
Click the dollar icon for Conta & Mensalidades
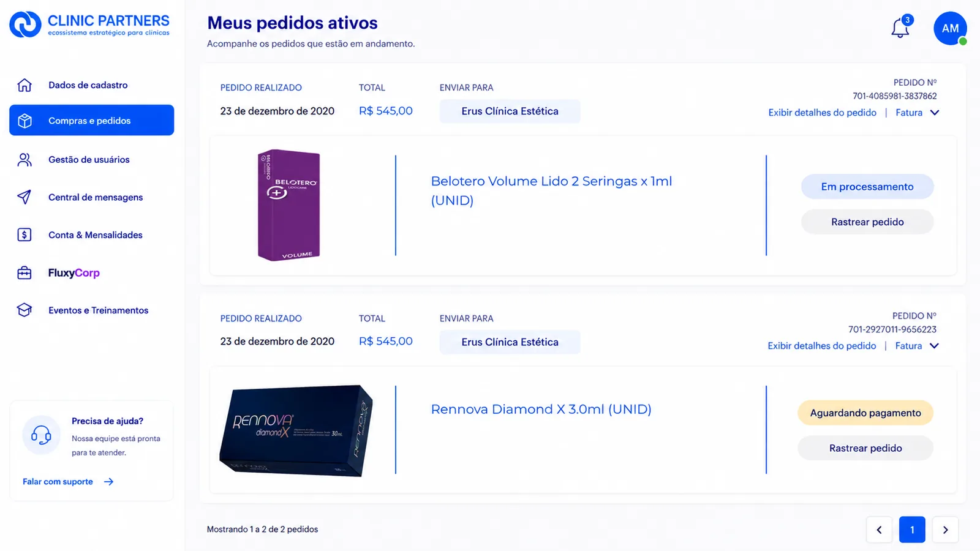click(x=24, y=234)
